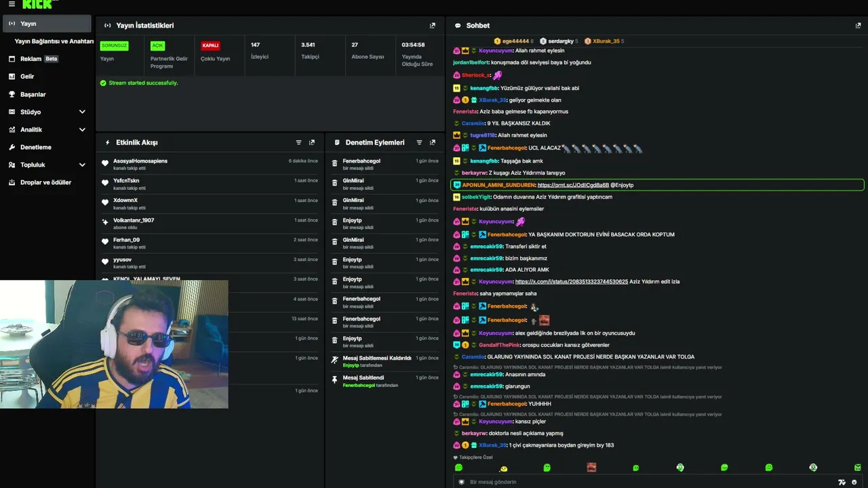This screenshot has height=488, width=868.
Task: Pop out the Etkinlik Akışı panel
Action: coord(312,142)
